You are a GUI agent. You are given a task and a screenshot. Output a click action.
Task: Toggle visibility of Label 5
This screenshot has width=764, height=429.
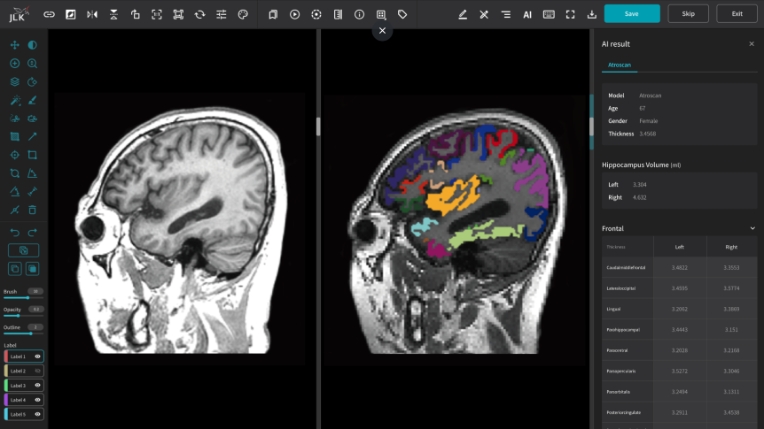[x=38, y=414]
